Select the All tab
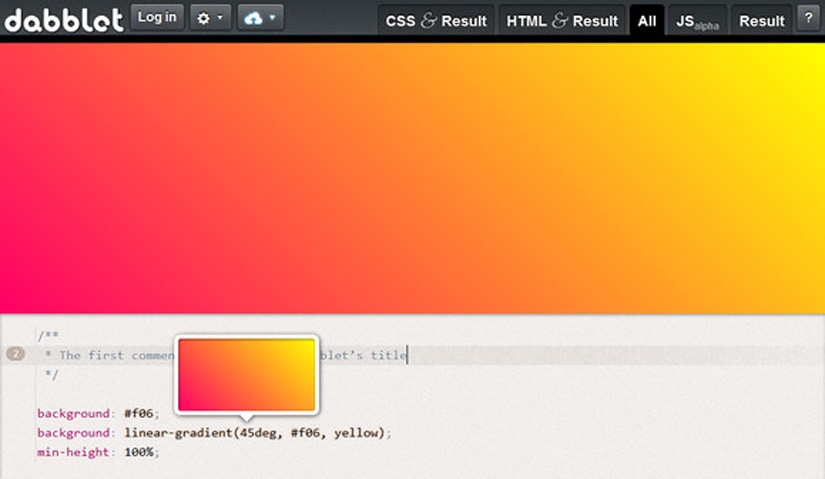This screenshot has height=479, width=825. 647,21
